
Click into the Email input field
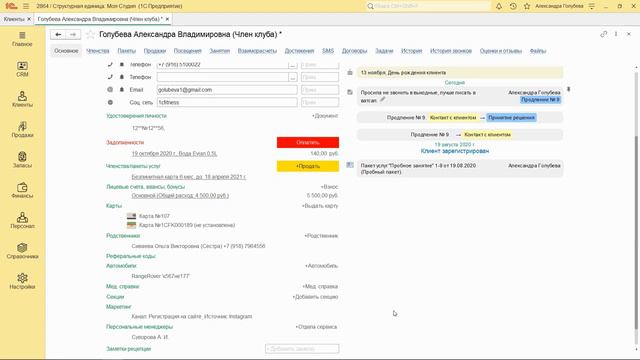coord(227,89)
